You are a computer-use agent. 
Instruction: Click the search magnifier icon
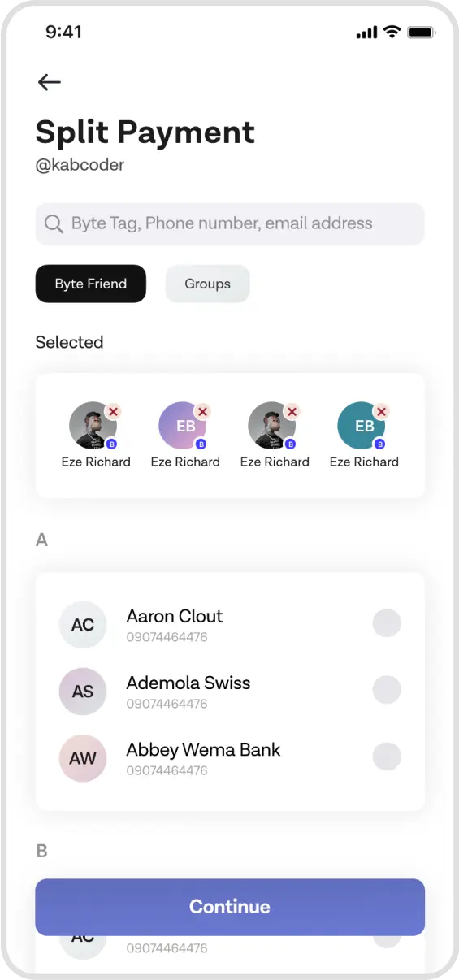pyautogui.click(x=54, y=224)
